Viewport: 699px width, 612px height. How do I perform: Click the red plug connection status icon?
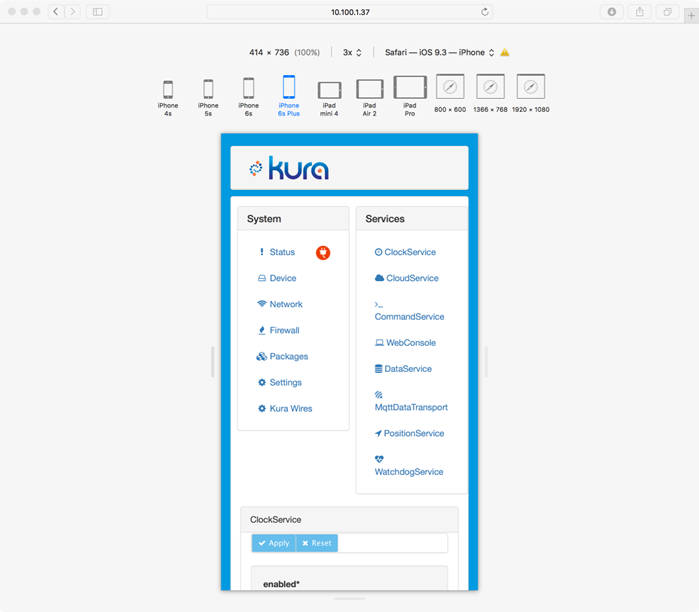click(323, 253)
